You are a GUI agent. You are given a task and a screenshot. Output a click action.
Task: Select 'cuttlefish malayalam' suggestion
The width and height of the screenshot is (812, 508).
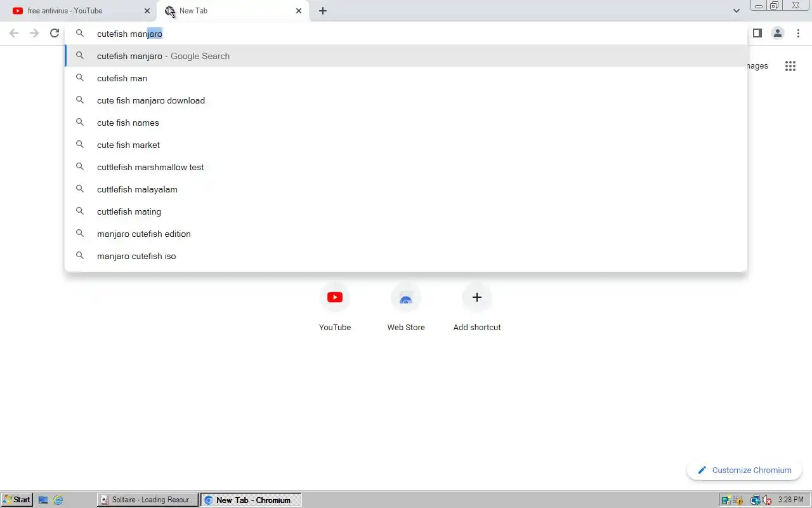406,189
